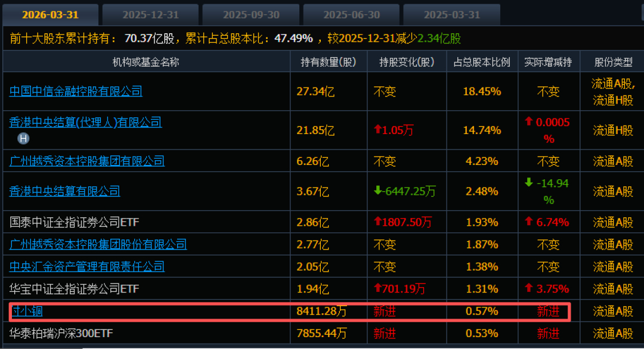Click the 6.74% actual increase value
The height and width of the screenshot is (349, 644).
coord(547,222)
